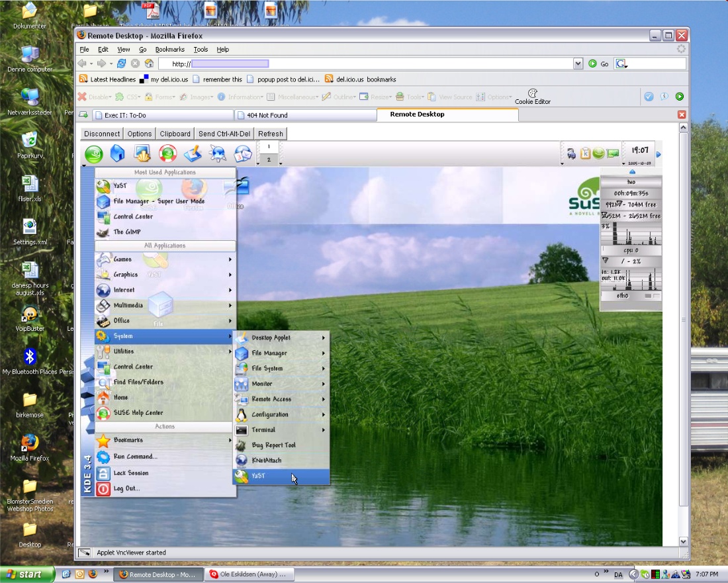Open the KNetAttach entry
Image resolution: width=728 pixels, height=583 pixels.
(x=281, y=461)
